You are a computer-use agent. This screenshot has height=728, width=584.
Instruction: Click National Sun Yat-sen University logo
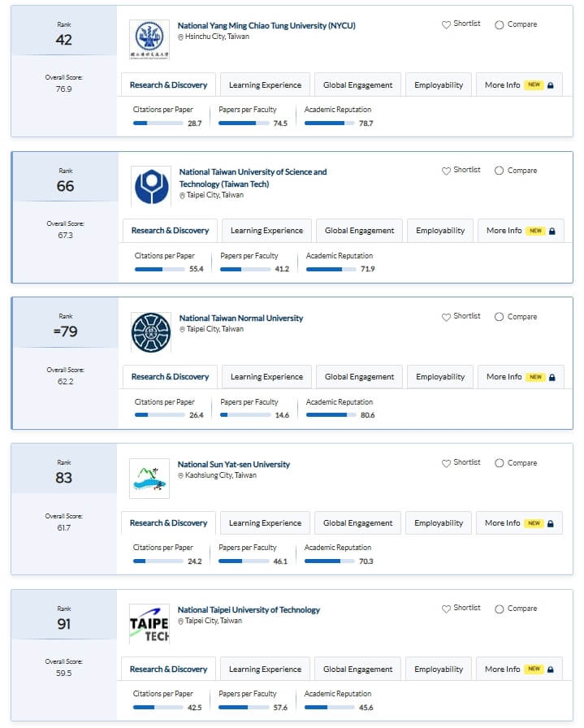[x=149, y=479]
